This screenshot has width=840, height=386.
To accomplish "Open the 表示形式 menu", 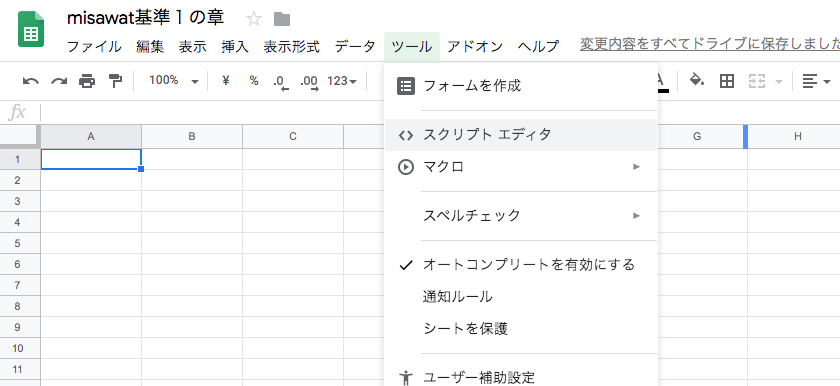I will (x=291, y=47).
